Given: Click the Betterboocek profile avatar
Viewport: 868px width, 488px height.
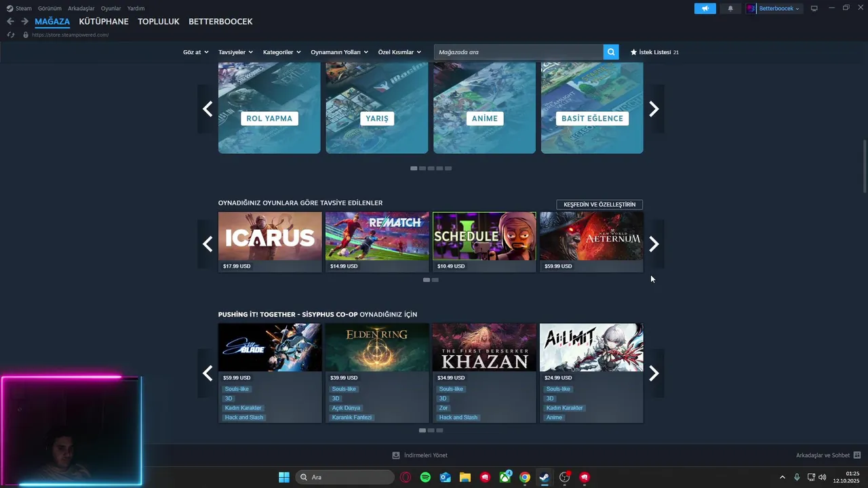Looking at the screenshot, I should (x=751, y=8).
